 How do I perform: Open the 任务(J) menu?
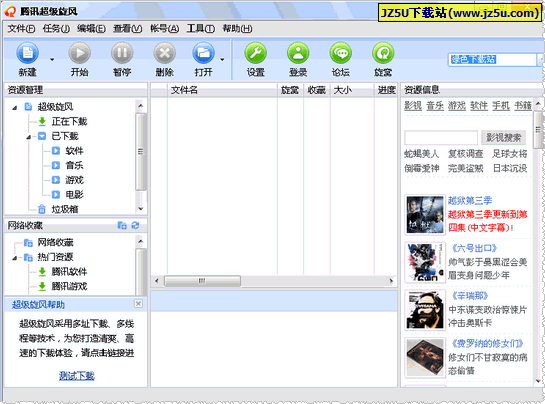coord(56,29)
